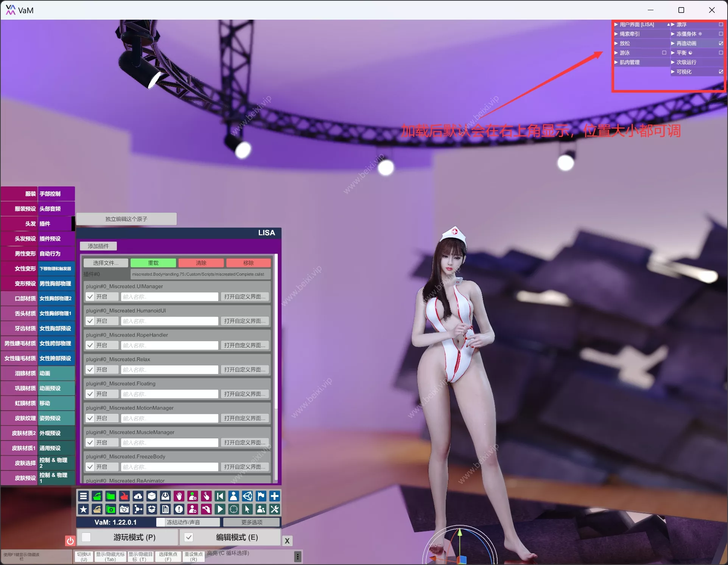Toggle the 游泳 checkbox in overlay

point(664,53)
